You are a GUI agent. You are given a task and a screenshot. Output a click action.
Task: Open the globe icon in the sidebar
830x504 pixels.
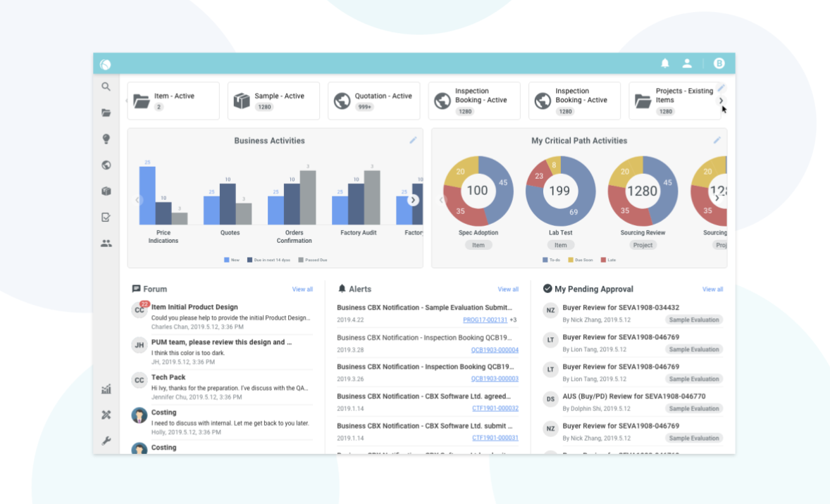(106, 165)
